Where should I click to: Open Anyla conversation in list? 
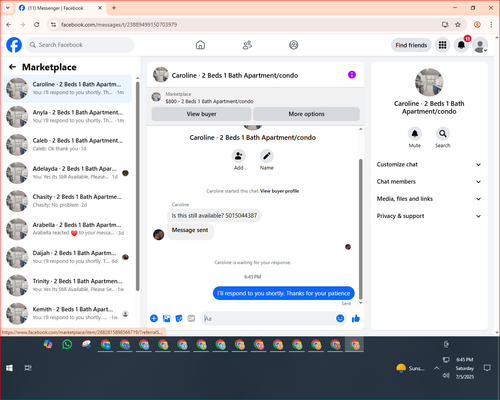point(67,116)
